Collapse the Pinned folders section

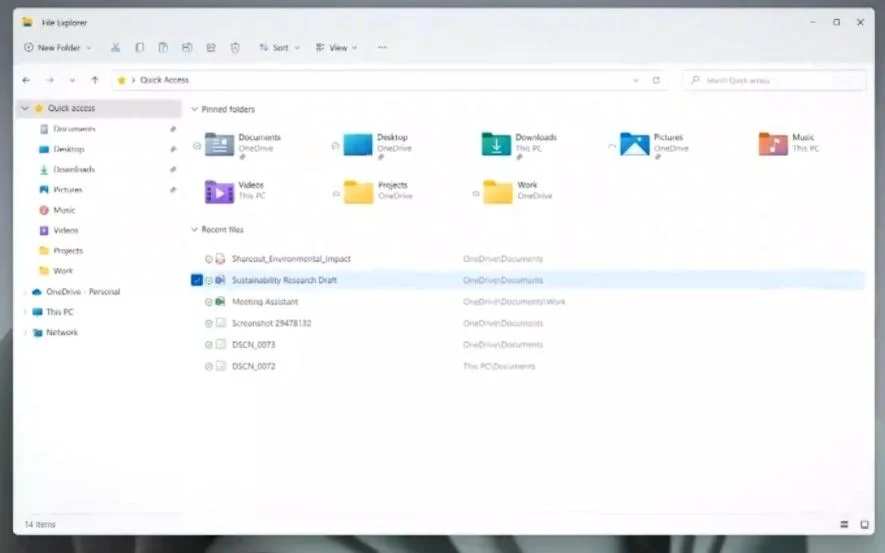194,109
